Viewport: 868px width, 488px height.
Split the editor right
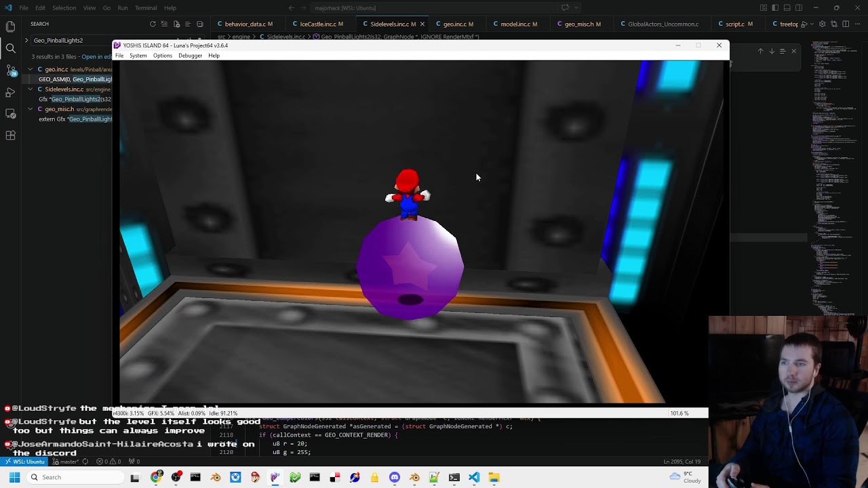coord(845,24)
